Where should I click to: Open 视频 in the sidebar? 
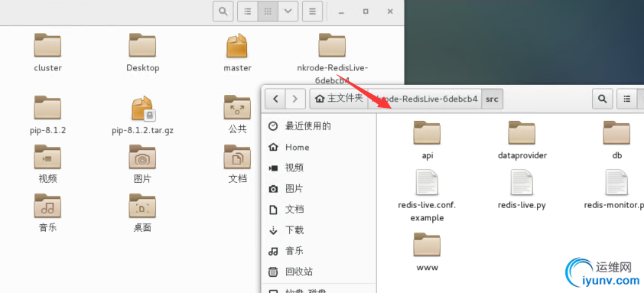click(x=319, y=168)
